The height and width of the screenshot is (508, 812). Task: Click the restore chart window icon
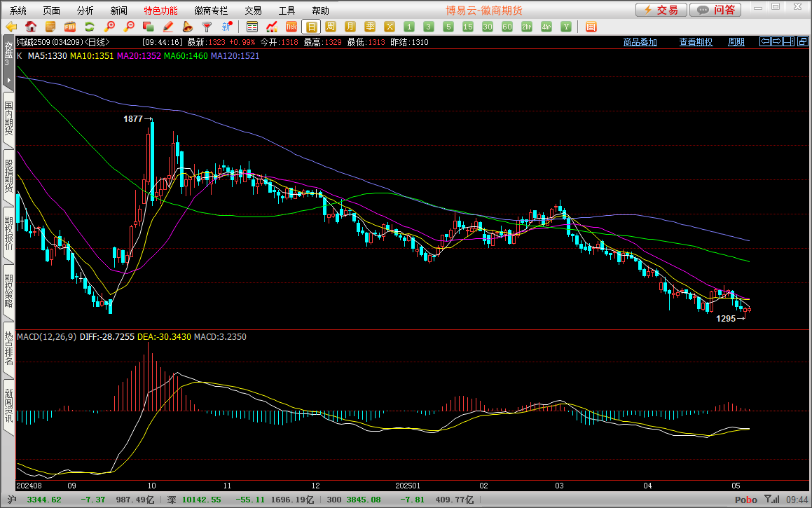(x=803, y=41)
